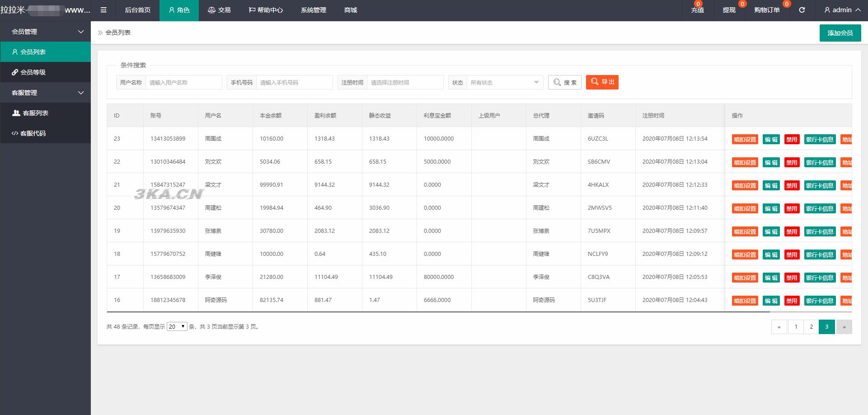Open the 交易 top menu

click(219, 10)
